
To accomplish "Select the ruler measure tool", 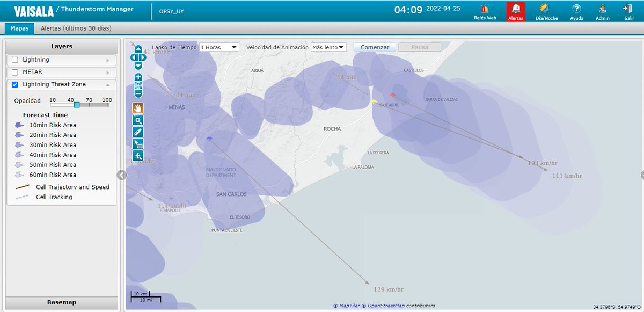I will point(138,132).
